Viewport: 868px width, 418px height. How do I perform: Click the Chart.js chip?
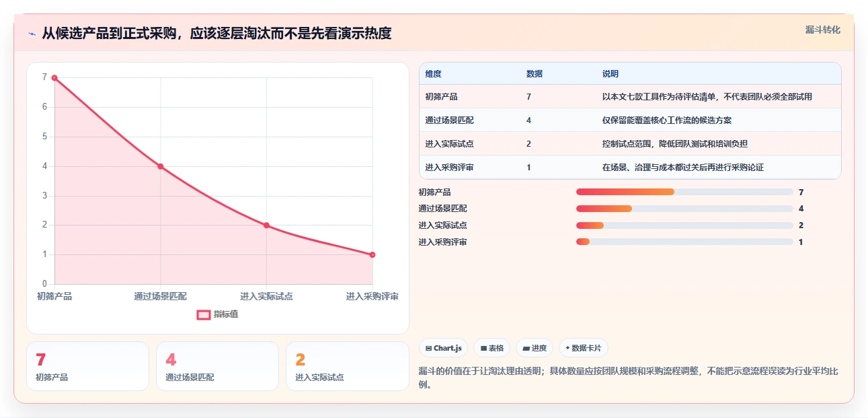tap(444, 348)
